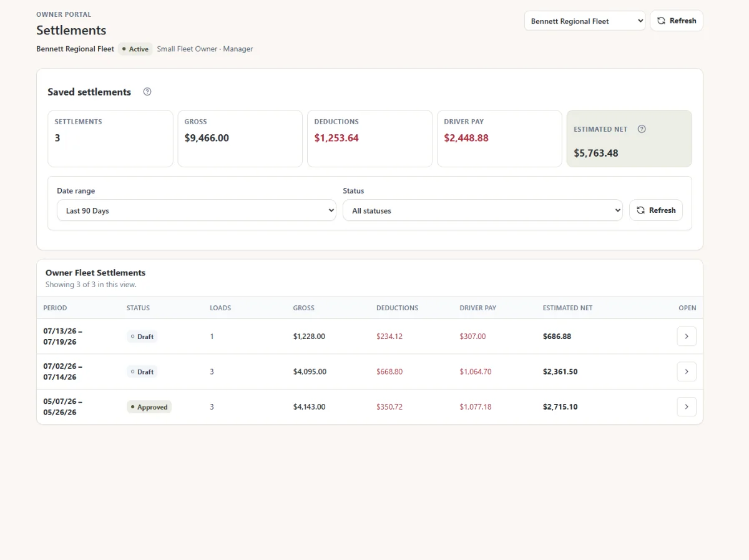The height and width of the screenshot is (560, 749).
Task: Click the driver pay value $1,077.18
Action: (x=476, y=407)
